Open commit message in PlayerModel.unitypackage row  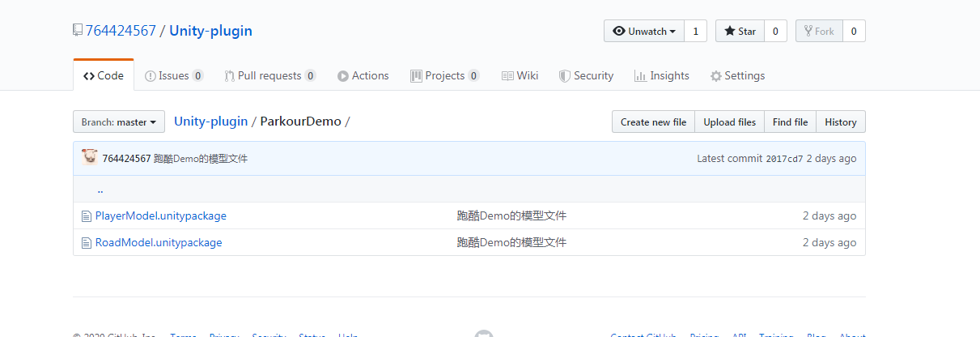tap(511, 215)
